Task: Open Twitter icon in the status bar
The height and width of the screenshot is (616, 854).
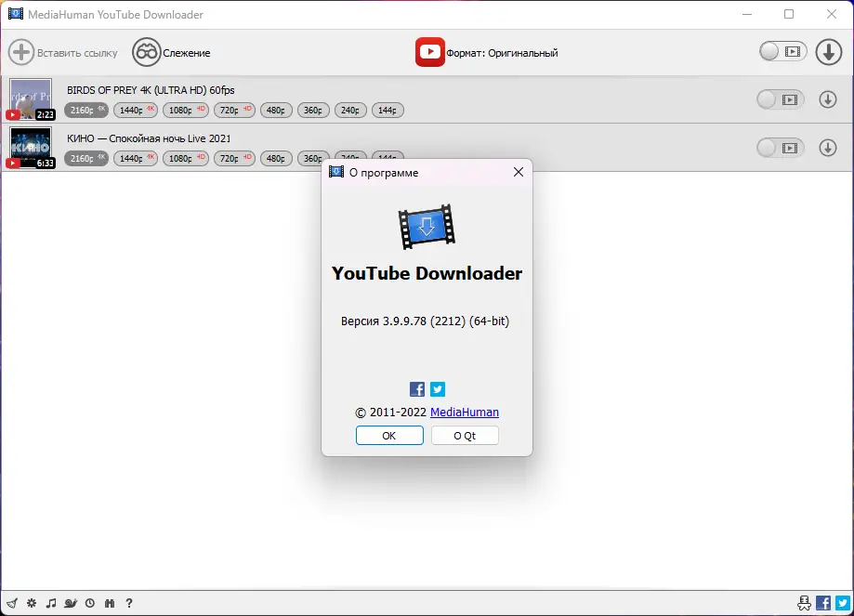Action: click(x=843, y=603)
